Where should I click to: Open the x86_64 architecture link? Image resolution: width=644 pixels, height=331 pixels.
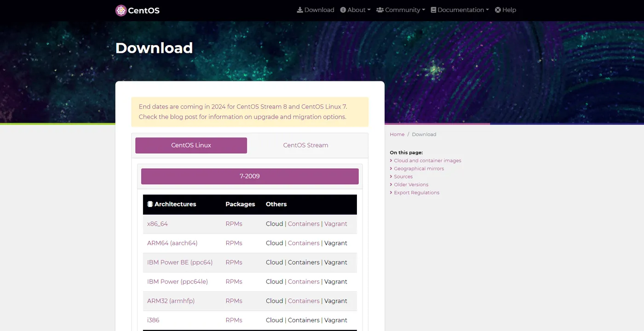point(157,224)
